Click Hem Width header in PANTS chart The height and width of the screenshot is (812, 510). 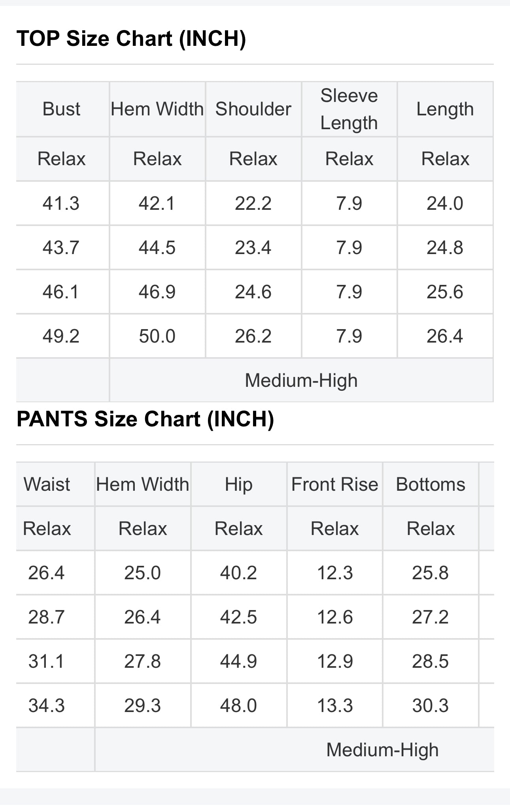pyautogui.click(x=143, y=484)
